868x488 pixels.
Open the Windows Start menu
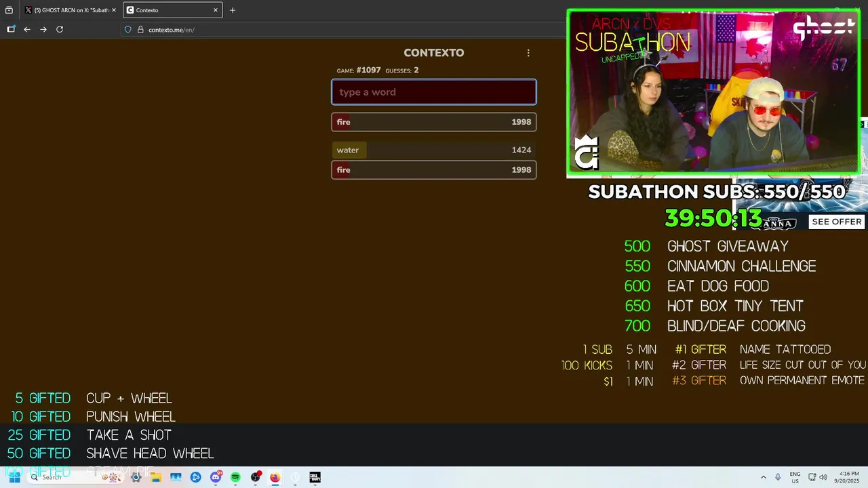point(14,477)
